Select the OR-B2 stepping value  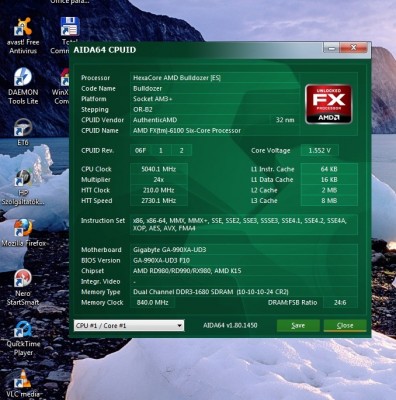[x=143, y=110]
